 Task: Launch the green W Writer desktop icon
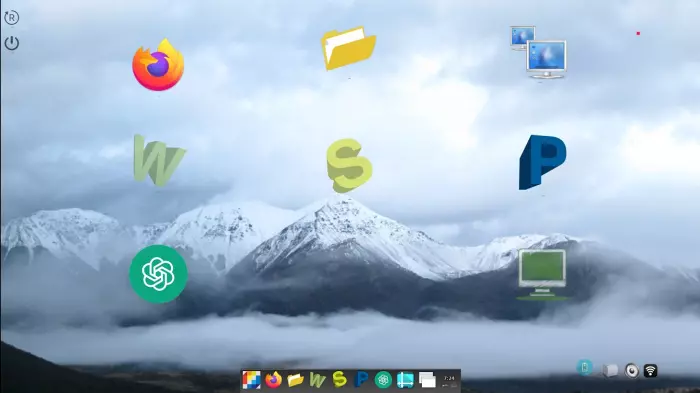coord(159,160)
